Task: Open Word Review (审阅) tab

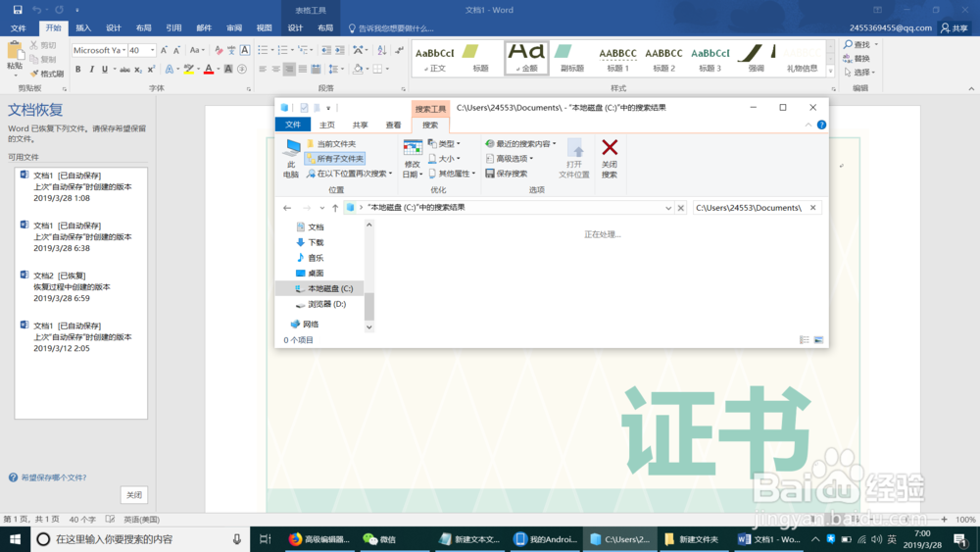Action: (x=234, y=28)
